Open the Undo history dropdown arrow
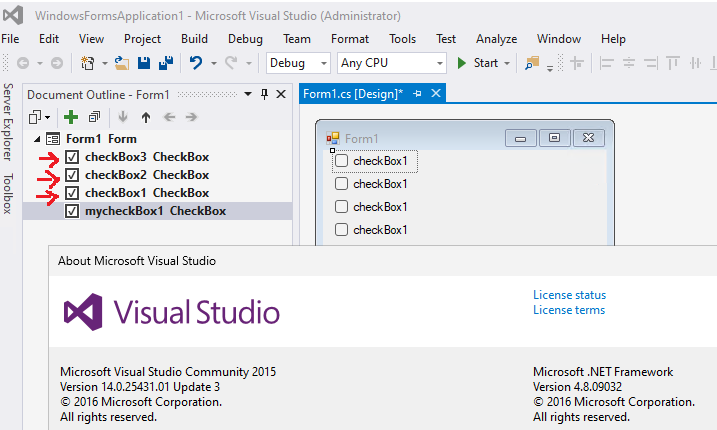This screenshot has width=717, height=430. [214, 63]
